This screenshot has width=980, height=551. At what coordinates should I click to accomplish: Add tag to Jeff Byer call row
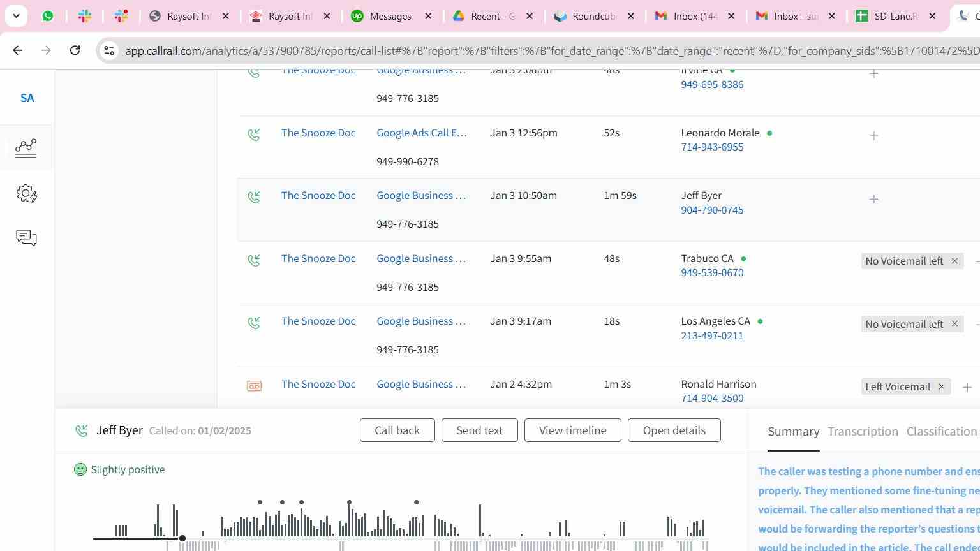[874, 199]
